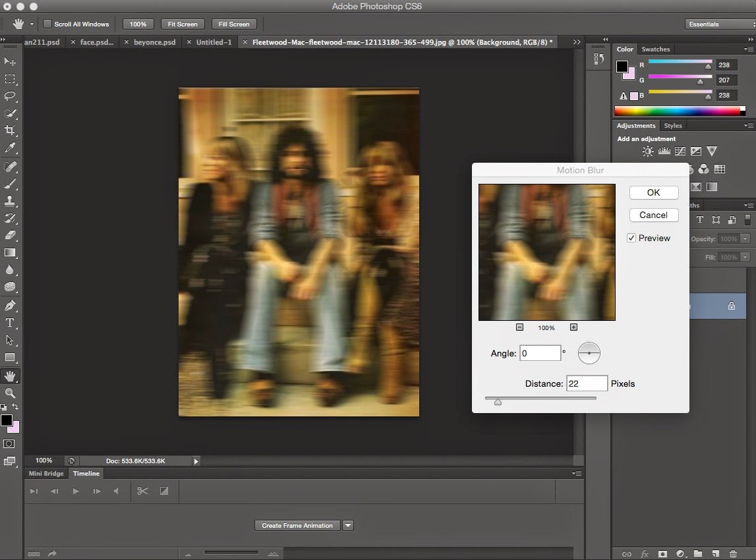The height and width of the screenshot is (560, 756).
Task: Enable Scroll All Windows checkbox
Action: click(47, 24)
